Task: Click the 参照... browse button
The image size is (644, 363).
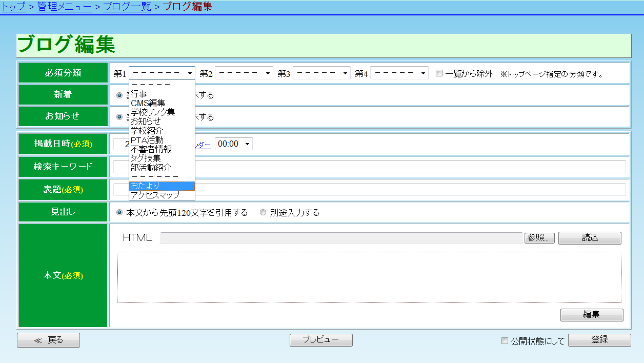Action: pos(539,238)
